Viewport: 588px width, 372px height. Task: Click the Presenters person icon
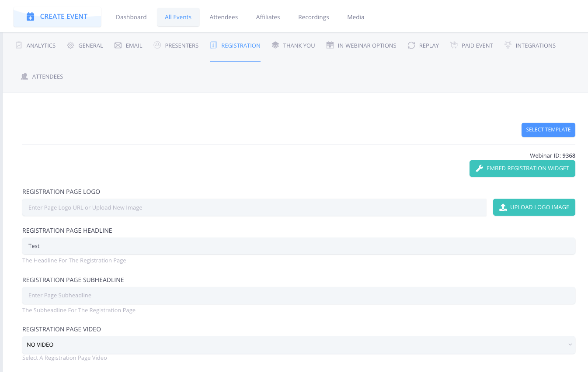click(x=157, y=45)
